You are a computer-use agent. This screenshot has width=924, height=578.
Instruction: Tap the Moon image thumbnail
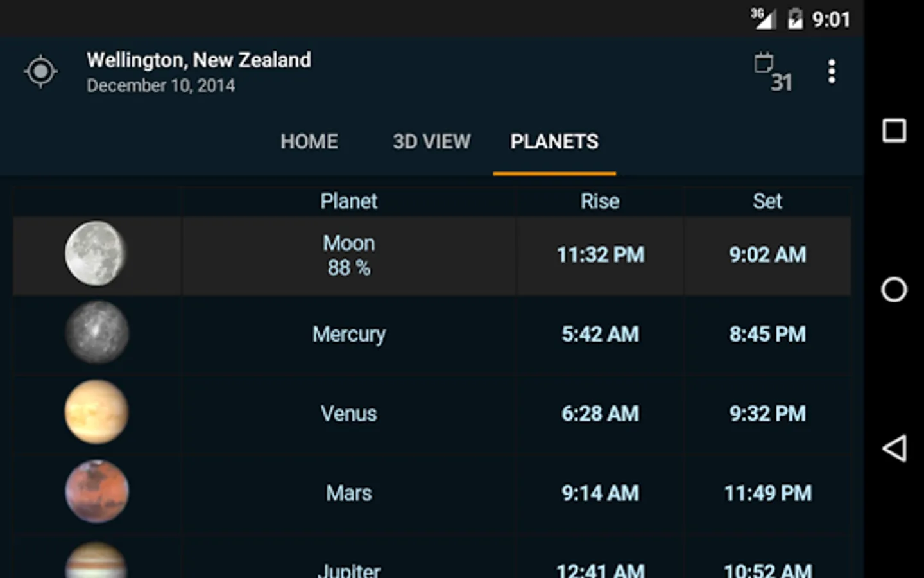coord(96,254)
